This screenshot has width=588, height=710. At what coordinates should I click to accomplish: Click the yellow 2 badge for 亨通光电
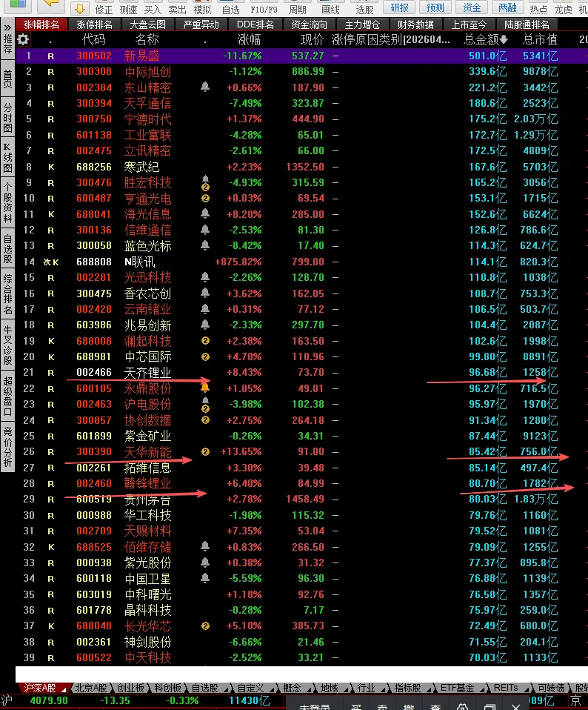tap(205, 199)
